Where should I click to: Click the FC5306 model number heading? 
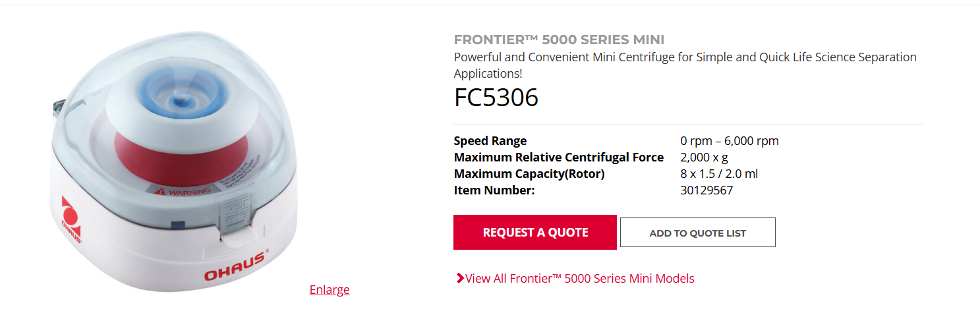(496, 98)
